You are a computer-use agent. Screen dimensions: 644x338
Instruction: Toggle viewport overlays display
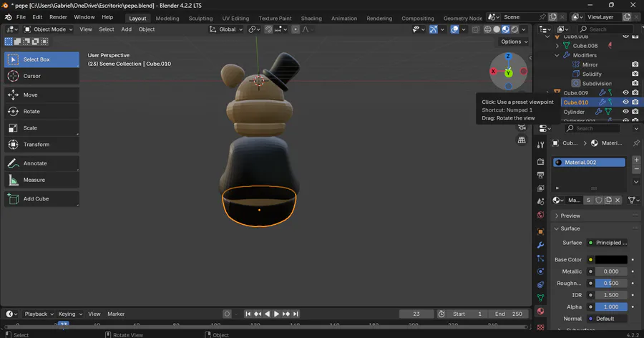tap(454, 29)
